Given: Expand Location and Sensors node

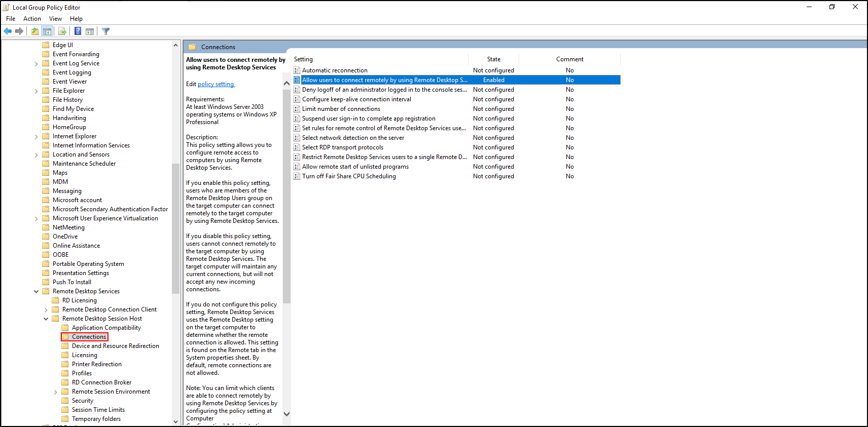Looking at the screenshot, I should pos(36,155).
